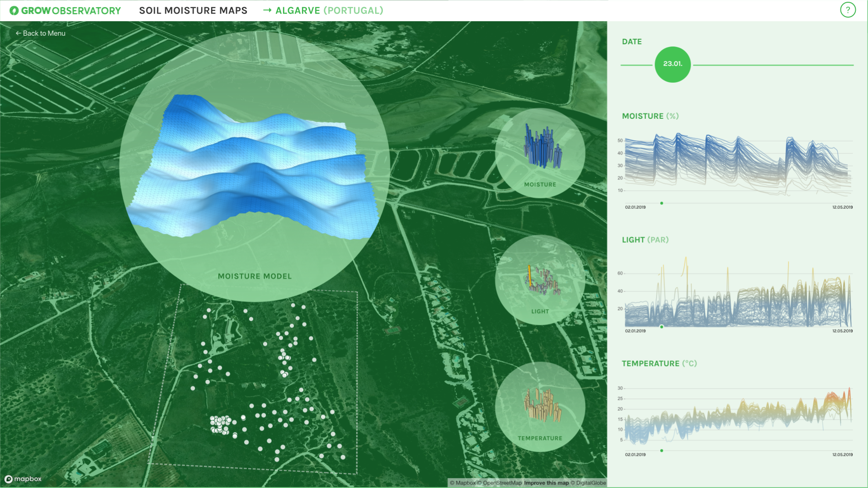Click the green marker under Temperature chart
The width and height of the screenshot is (868, 488).
click(661, 450)
